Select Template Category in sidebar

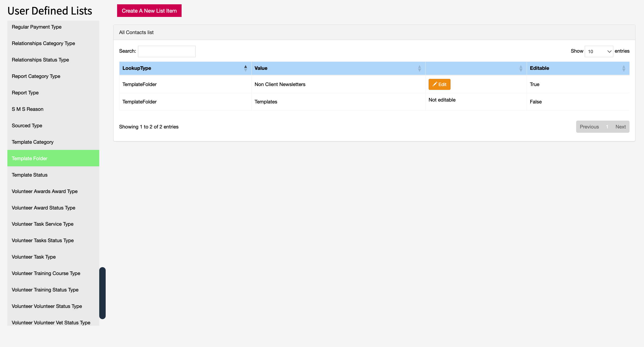coord(53,142)
